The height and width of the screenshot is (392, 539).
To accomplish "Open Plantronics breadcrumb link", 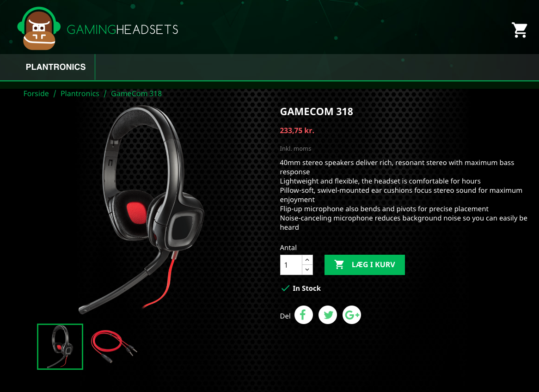I will 80,93.
